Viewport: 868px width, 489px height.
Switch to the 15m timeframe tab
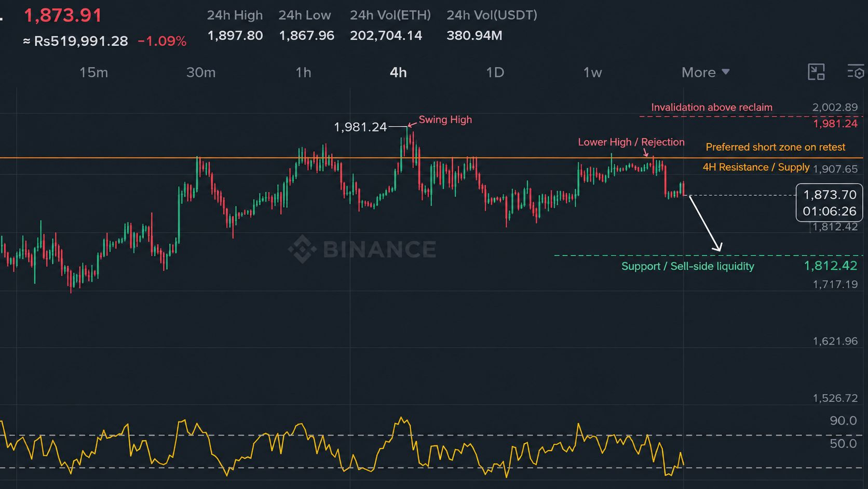[x=93, y=72]
